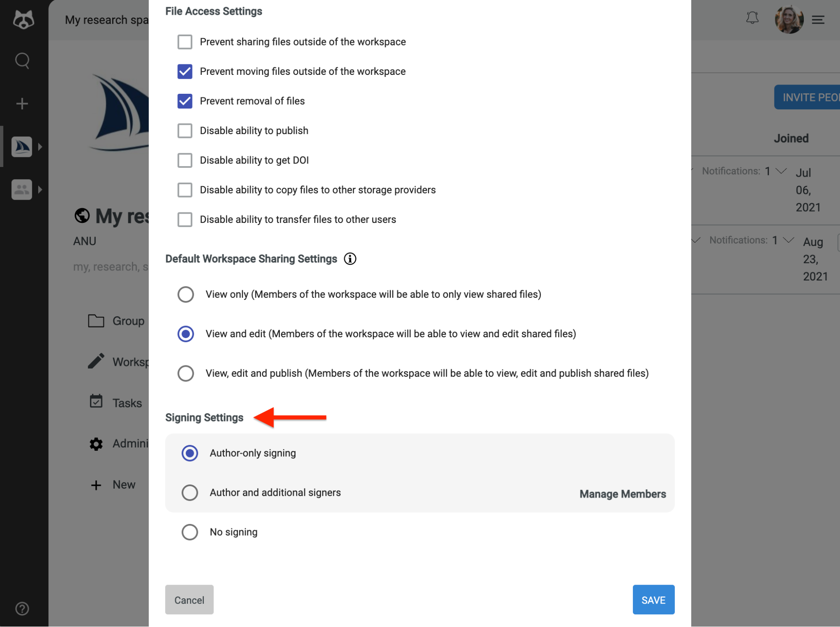Select the sailboat workspace icon
Image resolution: width=840 pixels, height=627 pixels.
(21, 146)
